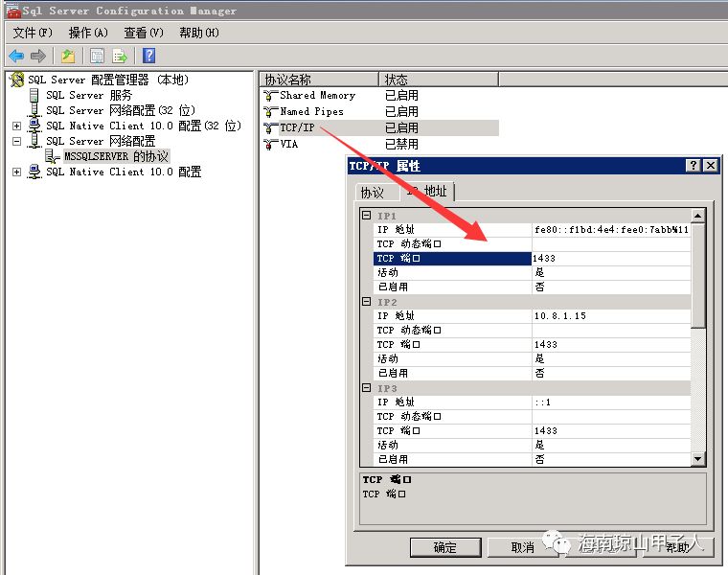Click the 确定 button
The height and width of the screenshot is (575, 728).
[x=445, y=547]
